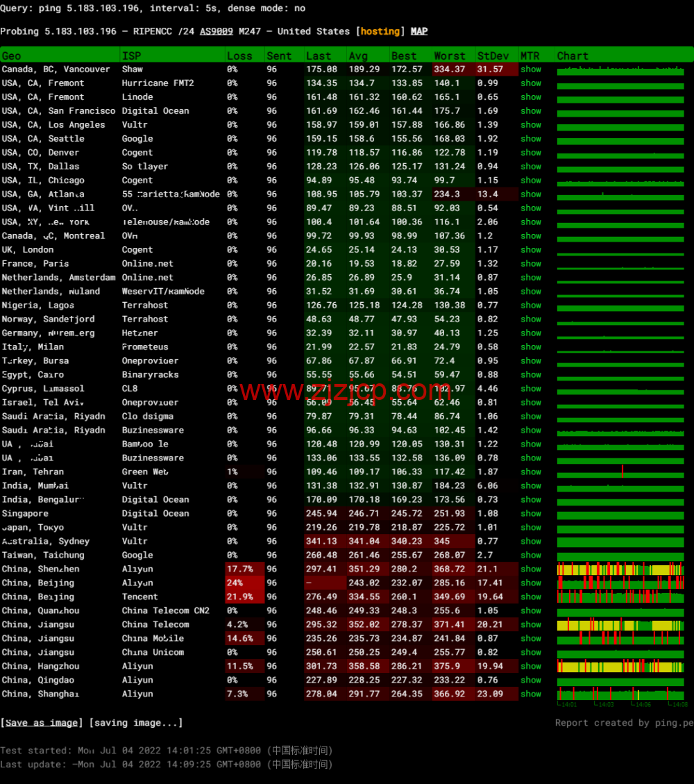
Task: Click the StDev column header
Action: (x=493, y=56)
